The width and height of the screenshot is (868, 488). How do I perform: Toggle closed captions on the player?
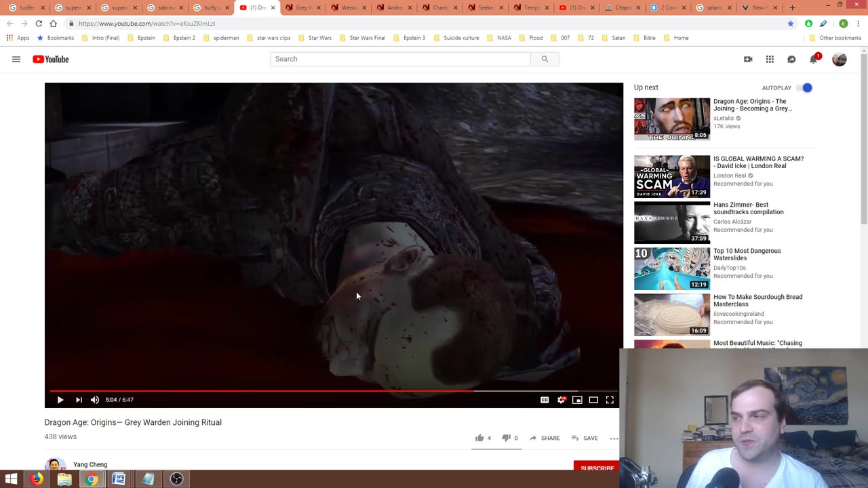click(545, 400)
